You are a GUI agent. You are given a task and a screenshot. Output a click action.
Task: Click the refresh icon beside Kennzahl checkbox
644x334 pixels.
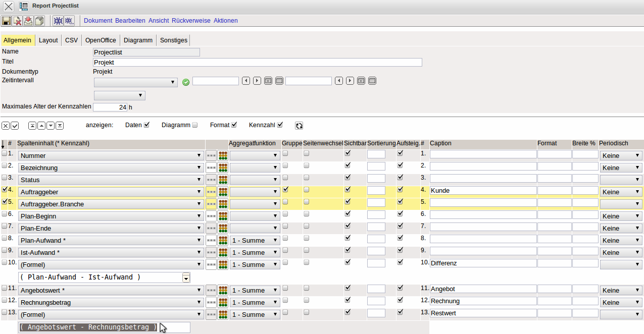pyautogui.click(x=299, y=126)
